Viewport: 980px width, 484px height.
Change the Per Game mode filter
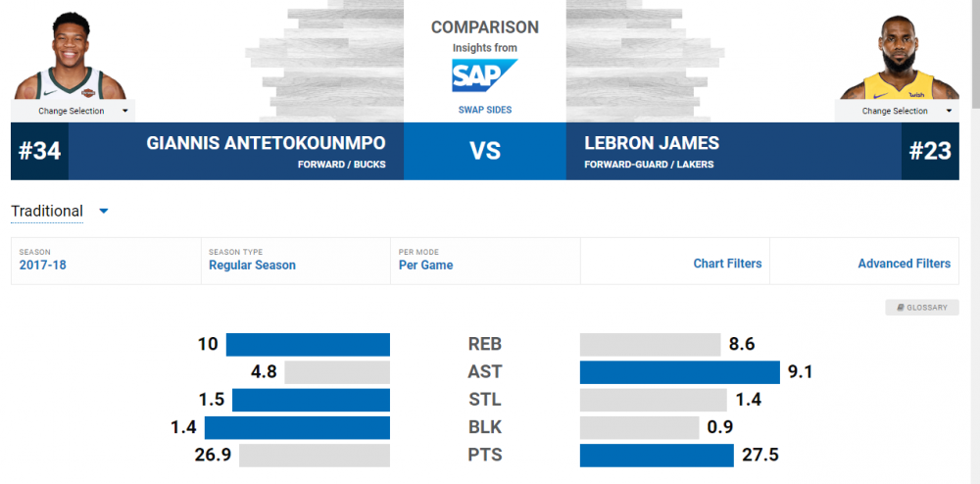pos(425,265)
